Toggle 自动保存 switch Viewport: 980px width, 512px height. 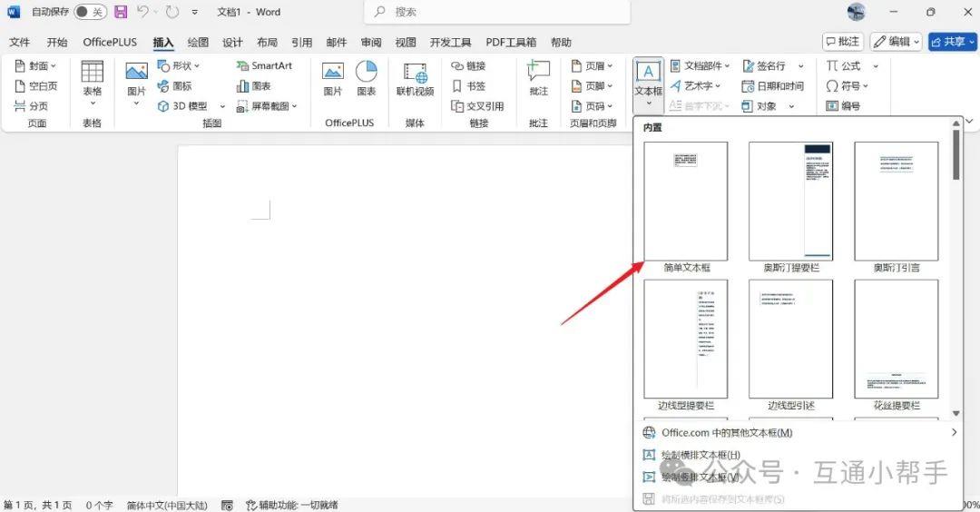(x=90, y=12)
